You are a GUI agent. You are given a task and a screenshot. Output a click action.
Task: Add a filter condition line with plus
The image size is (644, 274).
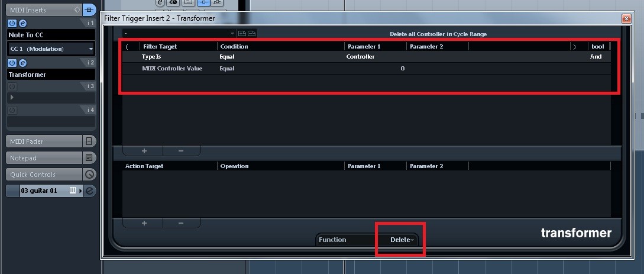[x=144, y=151]
